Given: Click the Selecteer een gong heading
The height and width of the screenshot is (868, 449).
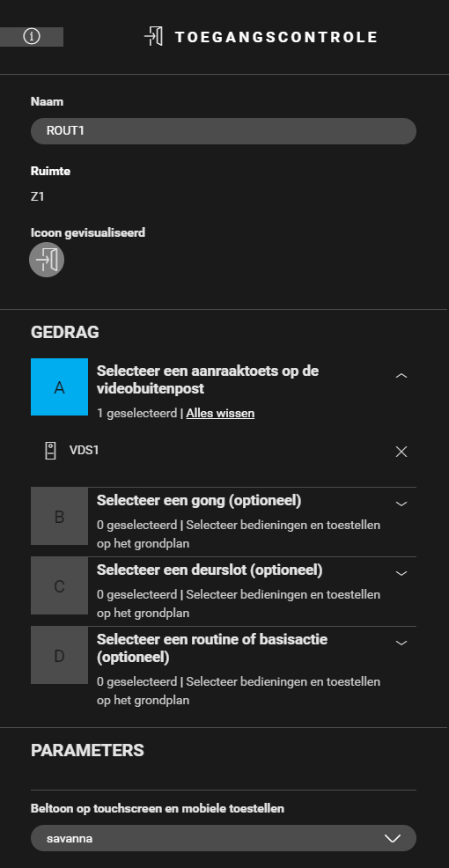Looking at the screenshot, I should (199, 501).
